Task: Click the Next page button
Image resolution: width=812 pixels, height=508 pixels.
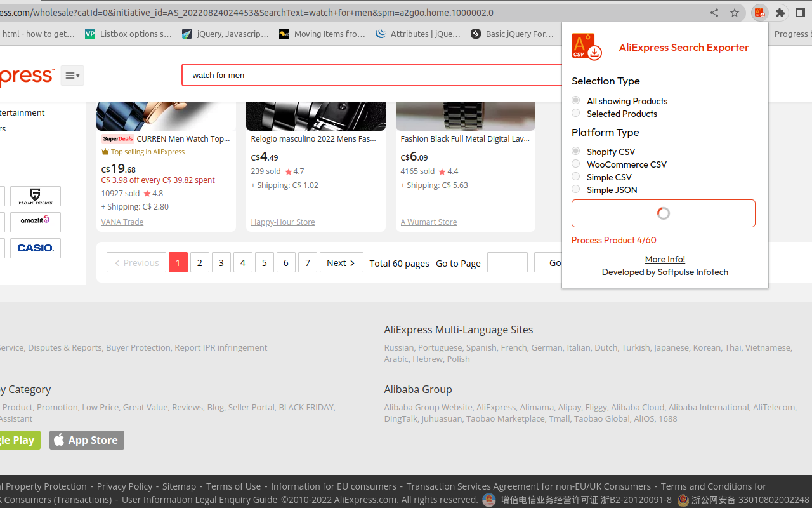Action: point(341,262)
